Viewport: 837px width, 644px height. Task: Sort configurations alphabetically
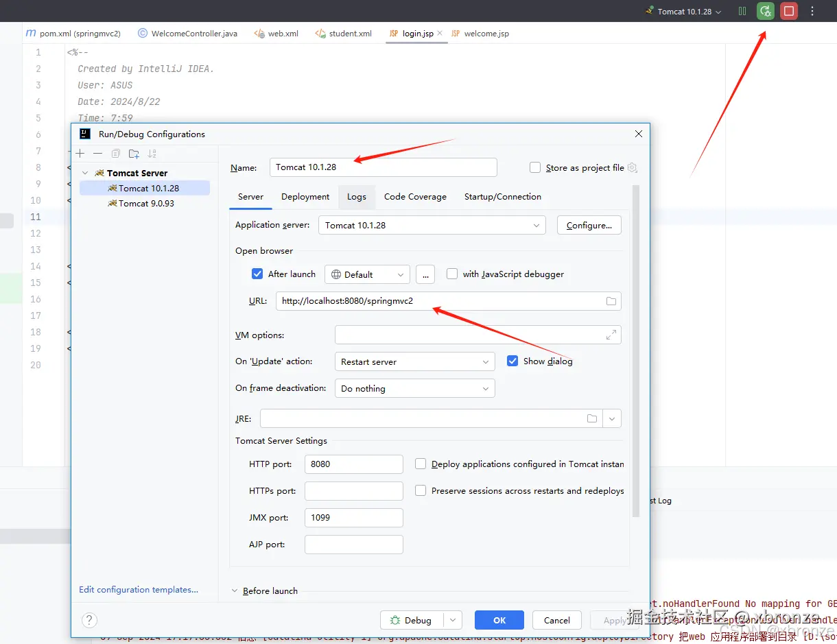coord(152,154)
